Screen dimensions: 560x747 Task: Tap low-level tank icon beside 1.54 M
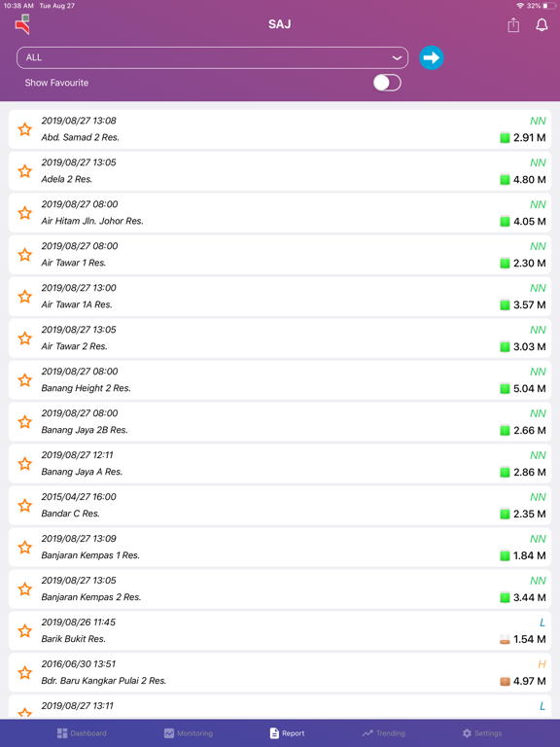(505, 639)
